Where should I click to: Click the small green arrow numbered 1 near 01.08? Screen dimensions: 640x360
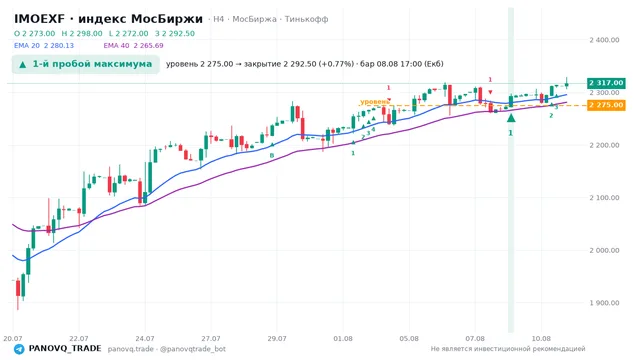[x=353, y=142]
